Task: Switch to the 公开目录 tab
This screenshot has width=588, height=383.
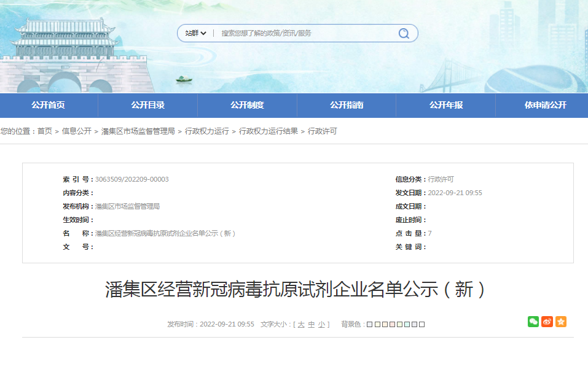Action: coord(147,105)
